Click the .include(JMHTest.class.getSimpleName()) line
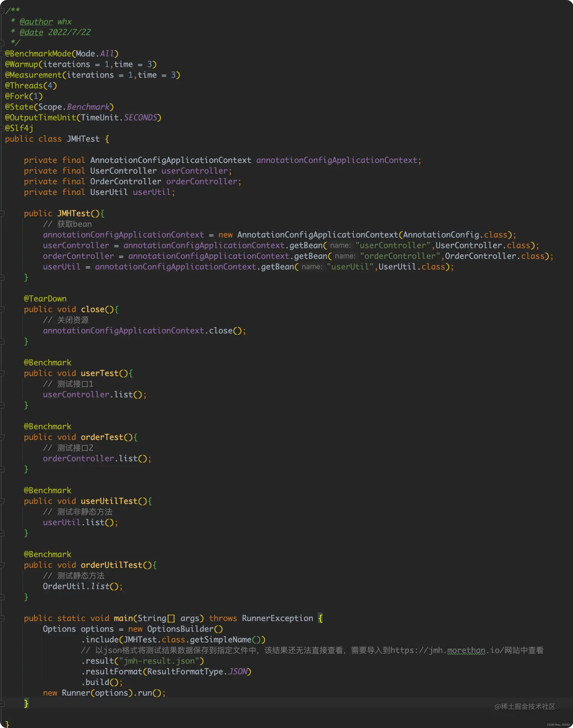Viewport: 573px width, 728px height. click(173, 639)
